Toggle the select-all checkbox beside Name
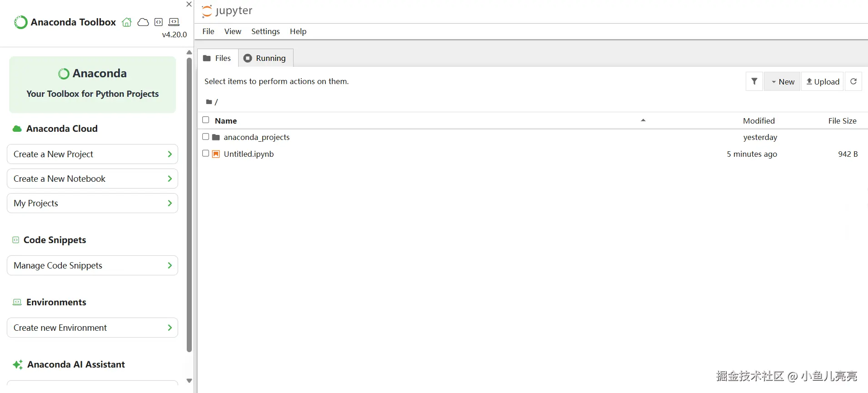The image size is (868, 393). [x=205, y=120]
